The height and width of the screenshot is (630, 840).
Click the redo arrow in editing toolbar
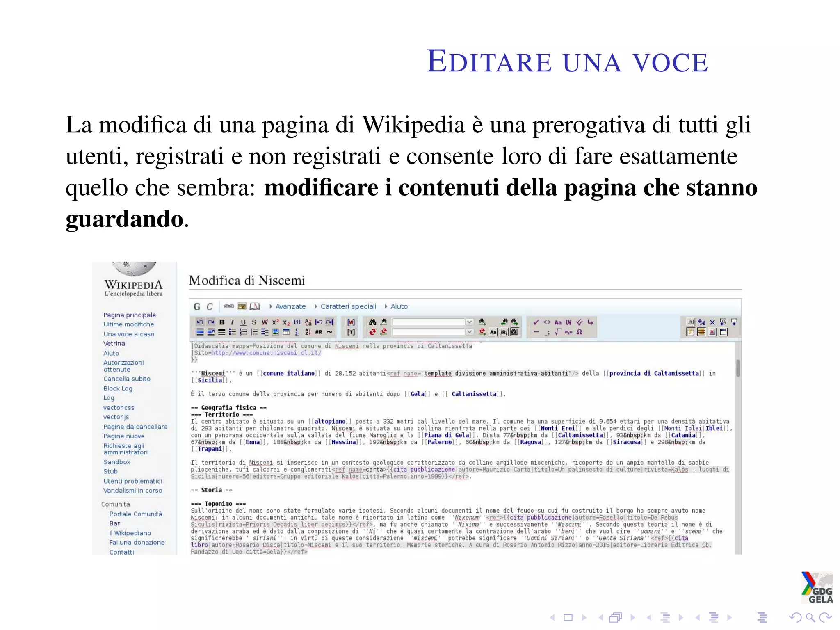click(211, 322)
